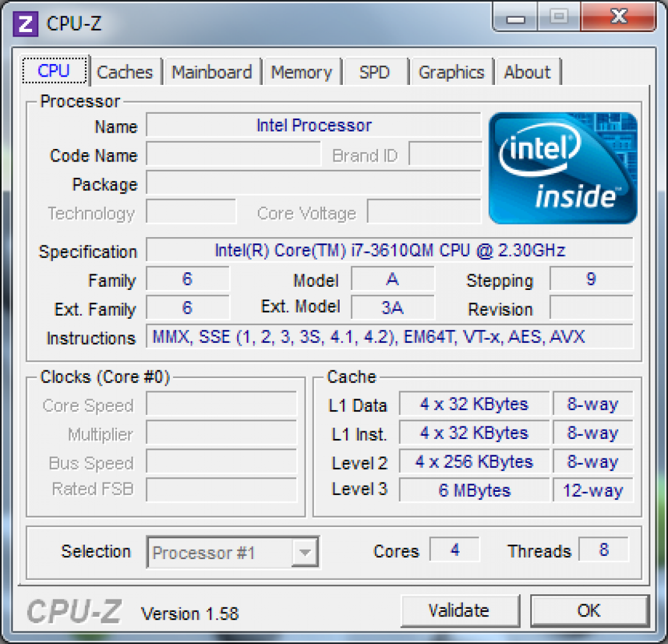The image size is (668, 644).
Task: Click the Family value '6'
Action: click(187, 279)
